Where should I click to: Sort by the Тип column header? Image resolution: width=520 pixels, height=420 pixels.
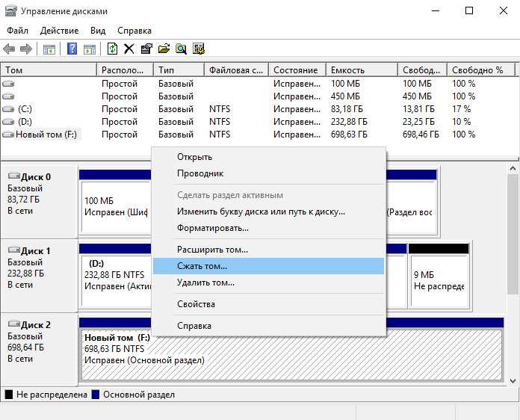[x=179, y=70]
